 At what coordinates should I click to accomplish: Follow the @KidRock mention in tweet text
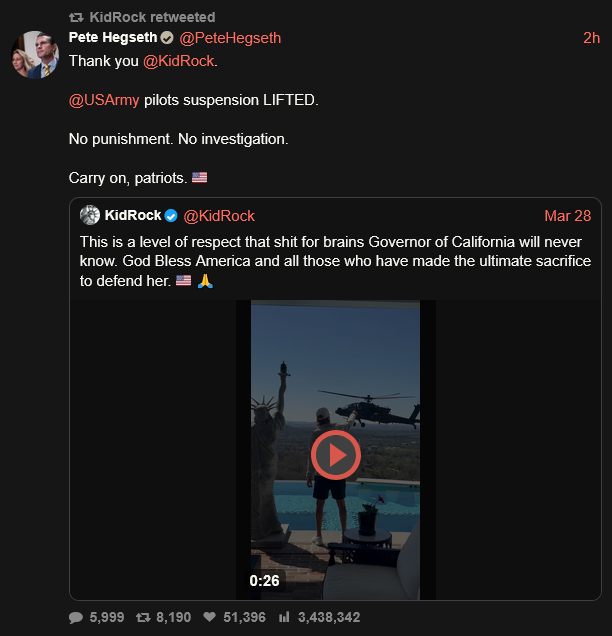point(178,61)
